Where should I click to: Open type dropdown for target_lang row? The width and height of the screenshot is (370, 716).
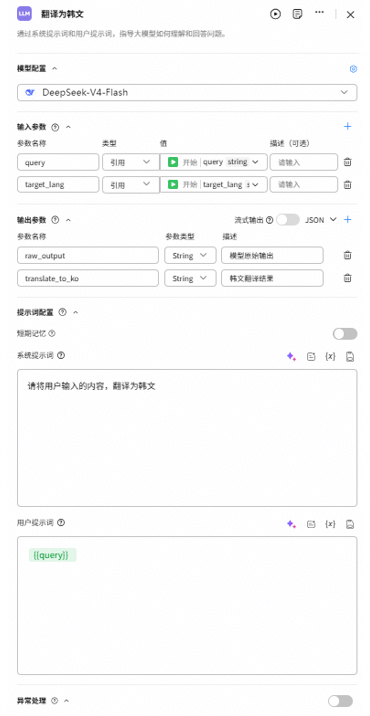tap(131, 184)
